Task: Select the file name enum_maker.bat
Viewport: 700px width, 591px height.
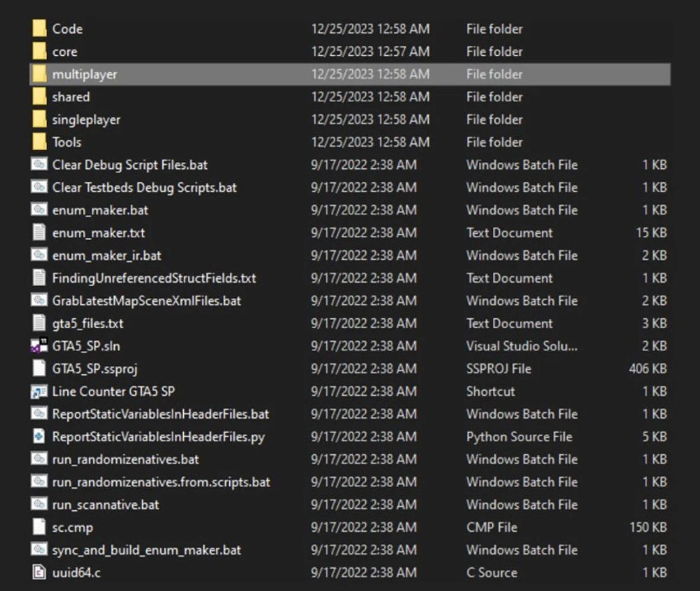Action: (x=101, y=210)
